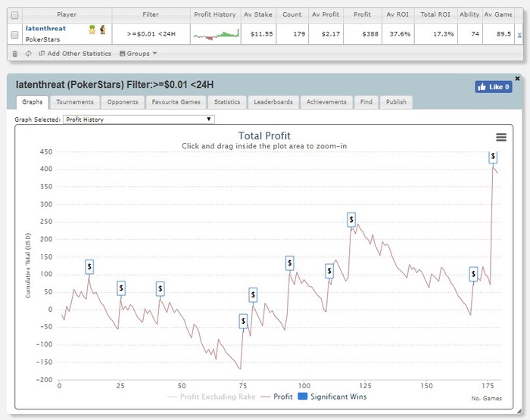This screenshot has width=530, height=420.
Task: Click the small x at the row's right end
Action: [519, 35]
